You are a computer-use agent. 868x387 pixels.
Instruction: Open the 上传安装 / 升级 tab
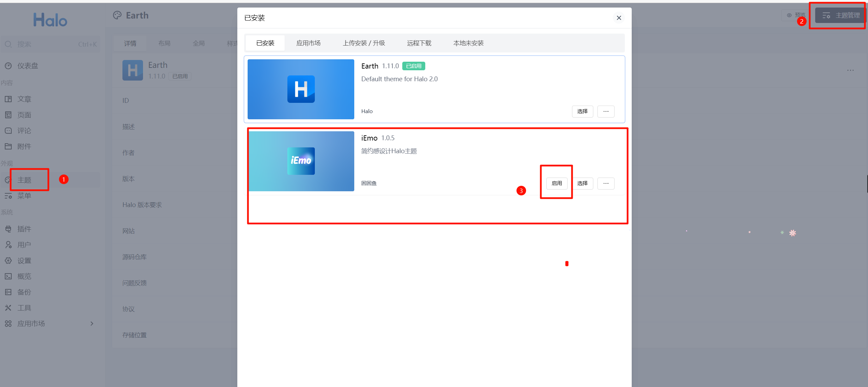pos(364,43)
